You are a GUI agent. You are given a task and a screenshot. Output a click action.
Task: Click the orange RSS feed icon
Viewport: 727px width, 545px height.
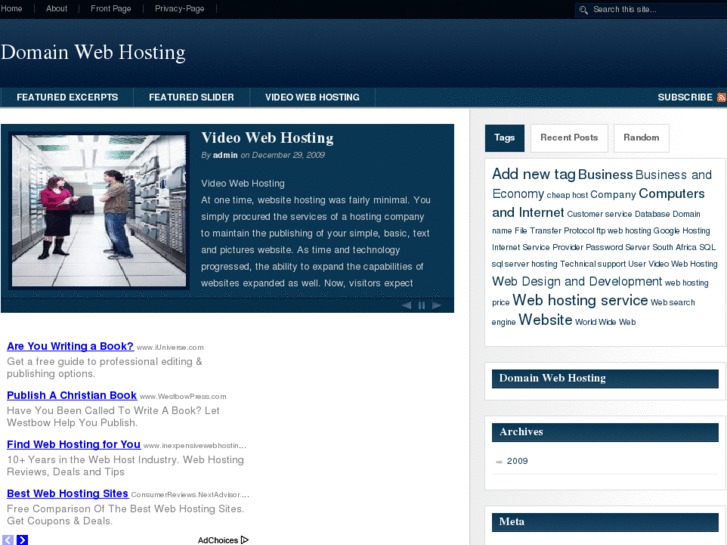(721, 97)
